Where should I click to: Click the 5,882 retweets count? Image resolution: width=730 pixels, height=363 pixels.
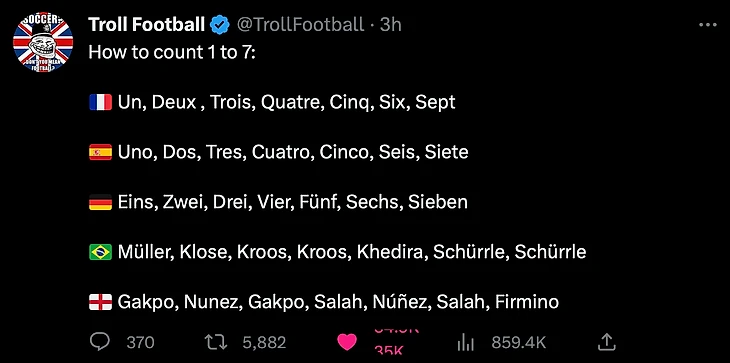tap(264, 343)
